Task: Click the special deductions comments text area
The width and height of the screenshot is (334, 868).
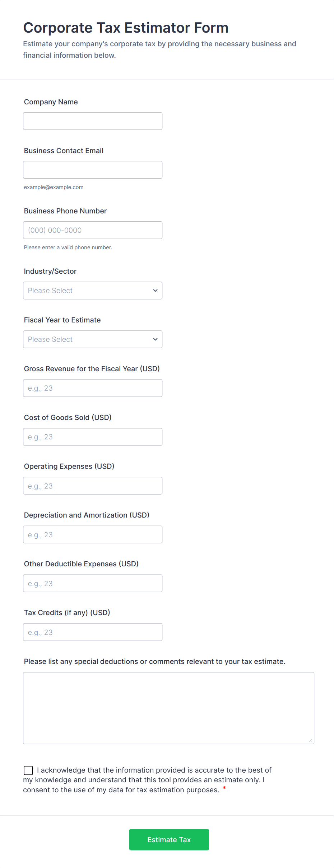Action: pos(168,708)
